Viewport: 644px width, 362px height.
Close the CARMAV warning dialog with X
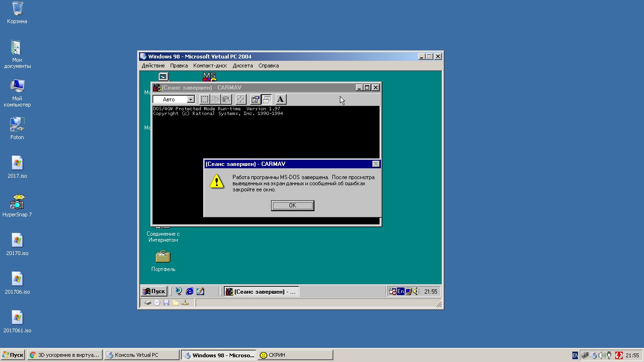(376, 164)
